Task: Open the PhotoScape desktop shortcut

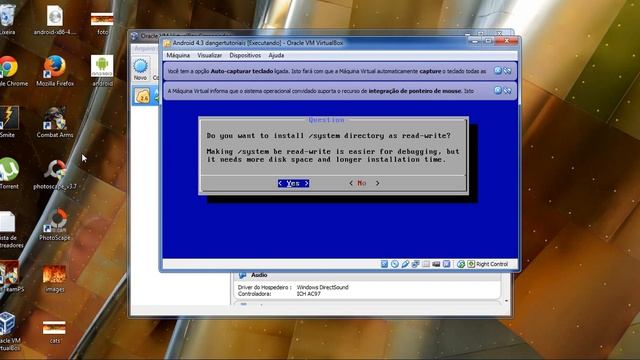Action: (x=55, y=225)
